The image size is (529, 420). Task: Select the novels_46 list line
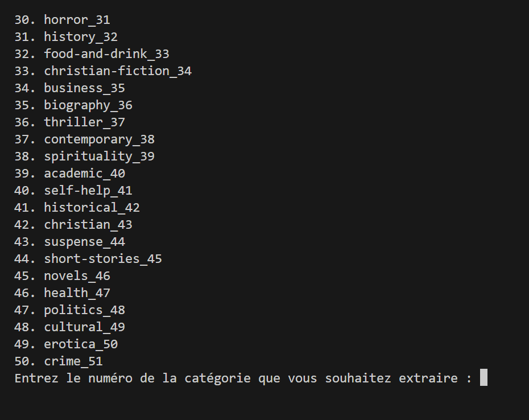(x=77, y=276)
